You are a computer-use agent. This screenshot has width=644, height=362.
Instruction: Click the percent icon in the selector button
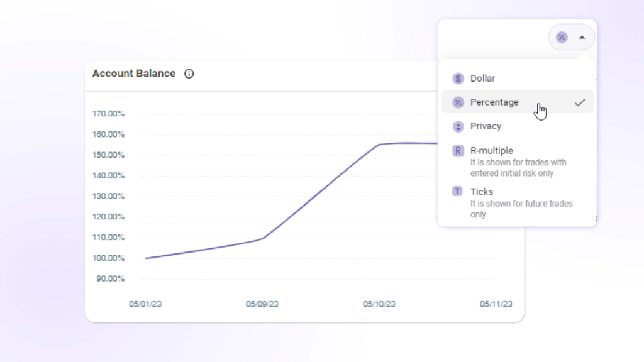click(562, 38)
